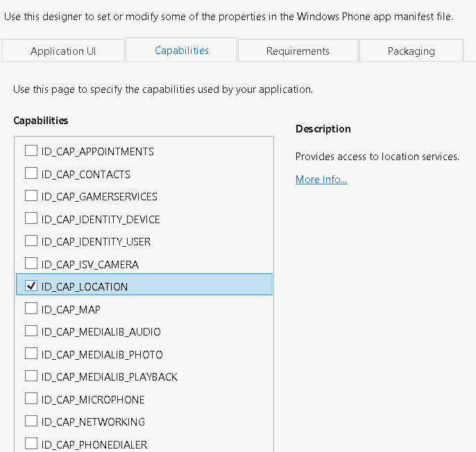Click the Description heading

(323, 129)
